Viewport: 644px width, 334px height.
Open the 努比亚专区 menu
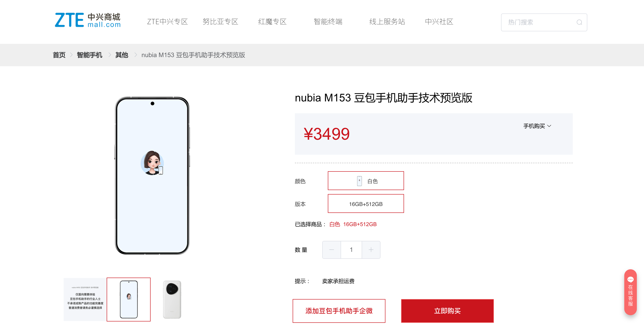pyautogui.click(x=220, y=22)
